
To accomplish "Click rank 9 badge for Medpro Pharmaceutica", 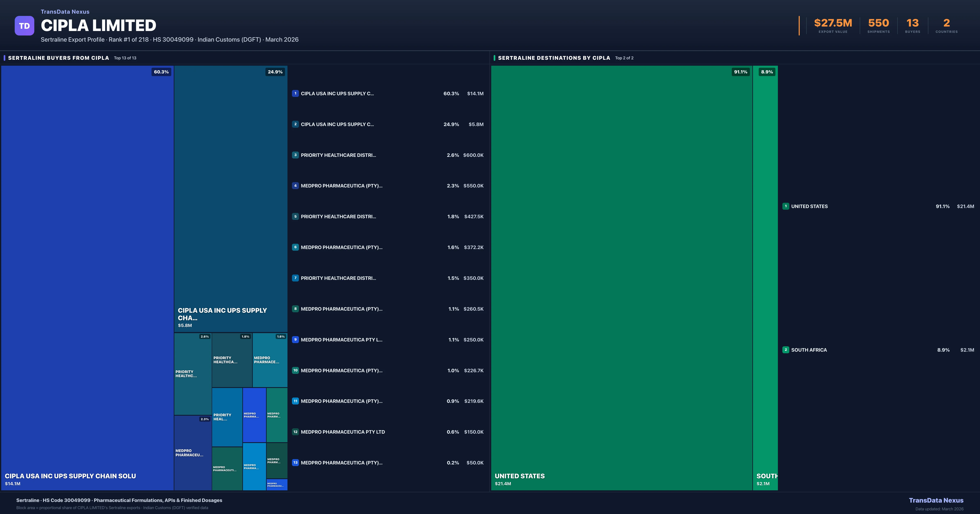I will tap(295, 339).
